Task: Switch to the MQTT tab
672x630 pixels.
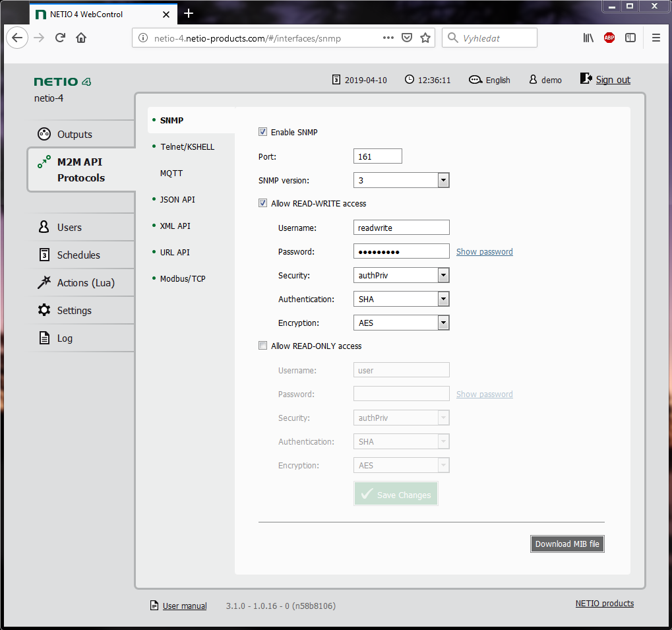Action: tap(171, 173)
